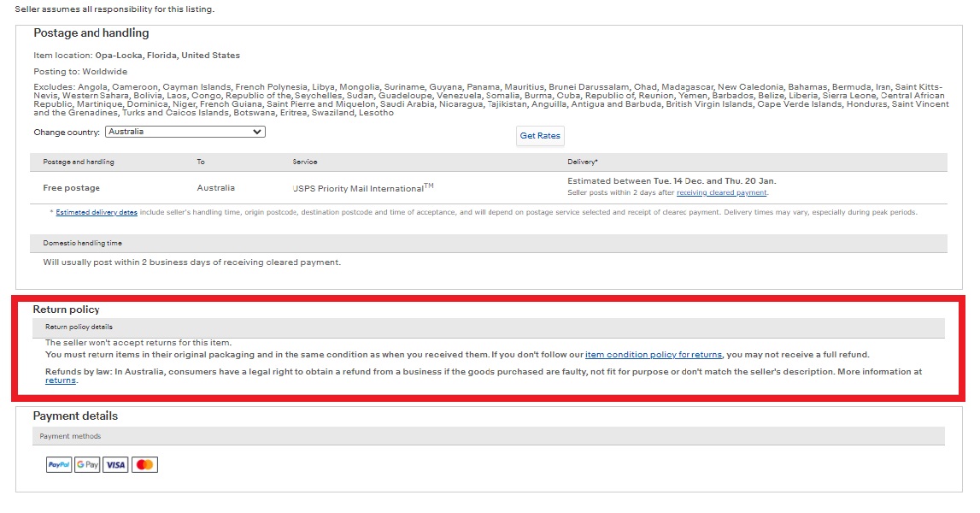The width and height of the screenshot is (980, 513).
Task: Click the Google Pay payment icon
Action: (87, 465)
